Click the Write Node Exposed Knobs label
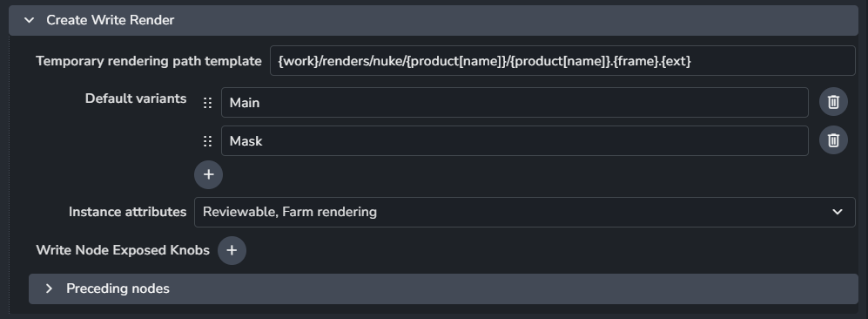Viewport: 868px width, 319px height. [123, 250]
